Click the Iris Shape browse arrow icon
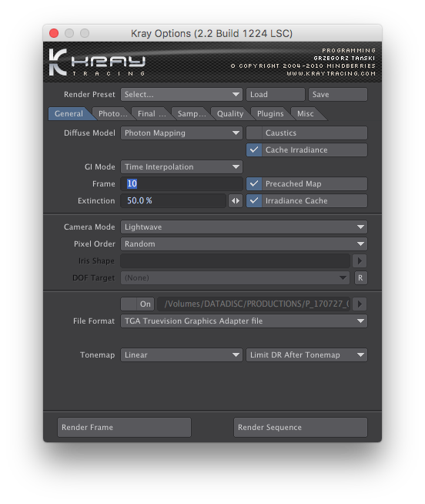The width and height of the screenshot is (425, 504). [360, 261]
